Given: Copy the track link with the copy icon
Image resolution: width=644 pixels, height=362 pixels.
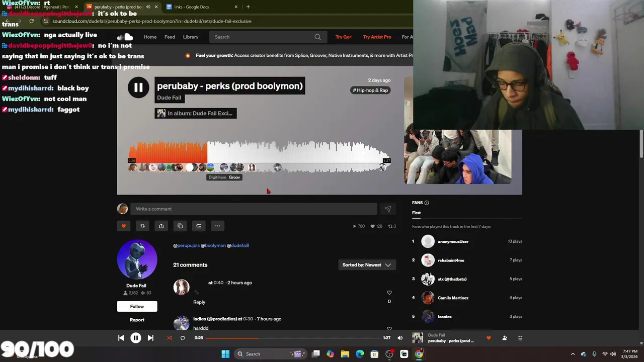Looking at the screenshot, I should click(180, 226).
